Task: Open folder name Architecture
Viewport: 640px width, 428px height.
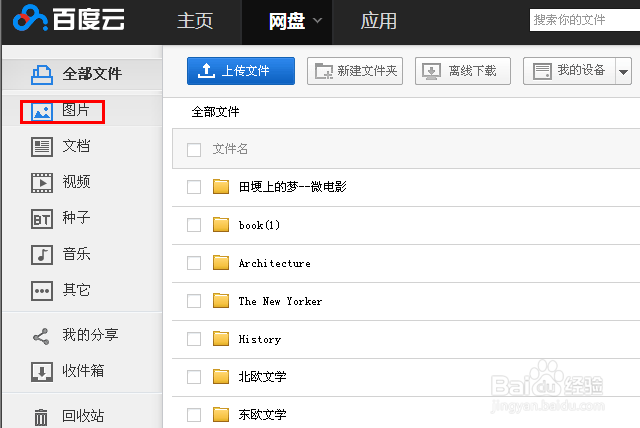Action: (275, 263)
